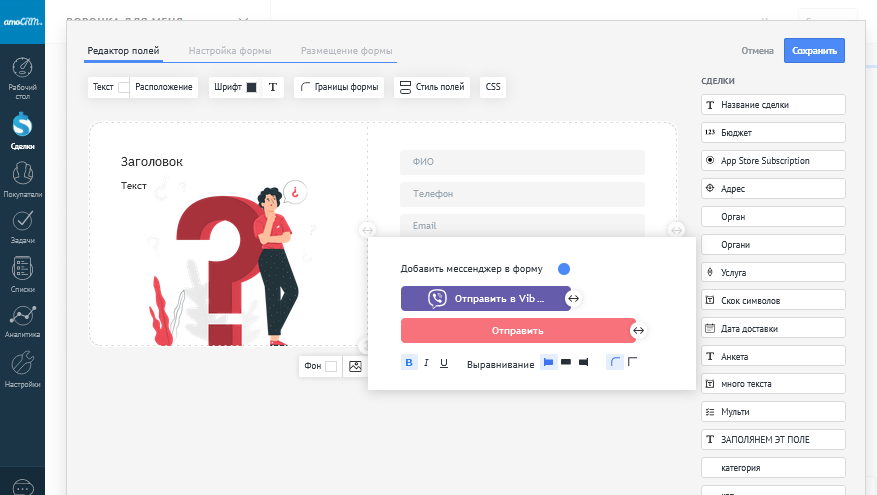Toggle bold formatting for the button text
Image resolution: width=877 pixels, height=495 pixels.
(x=409, y=363)
